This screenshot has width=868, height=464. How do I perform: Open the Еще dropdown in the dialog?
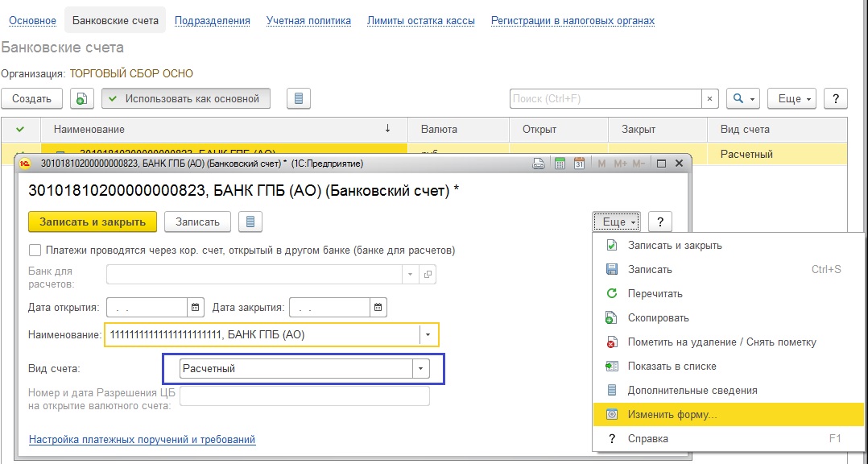coord(616,222)
